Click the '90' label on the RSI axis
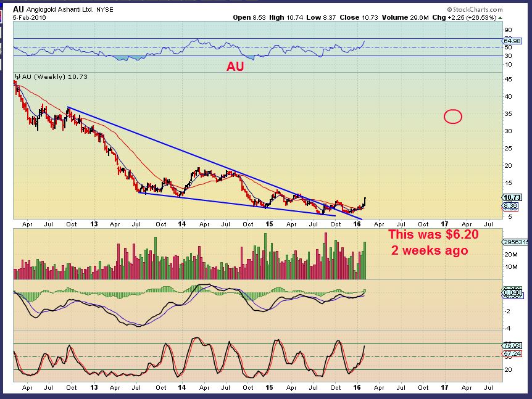532x399 pixels. [508, 30]
